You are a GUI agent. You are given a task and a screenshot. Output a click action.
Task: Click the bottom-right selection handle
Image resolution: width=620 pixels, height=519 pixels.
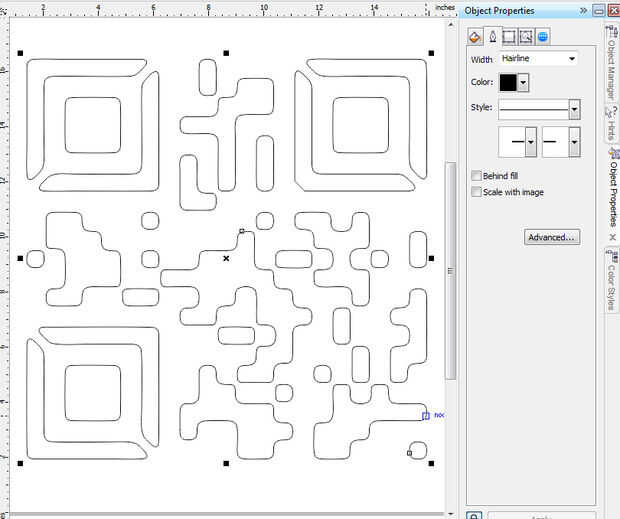431,463
